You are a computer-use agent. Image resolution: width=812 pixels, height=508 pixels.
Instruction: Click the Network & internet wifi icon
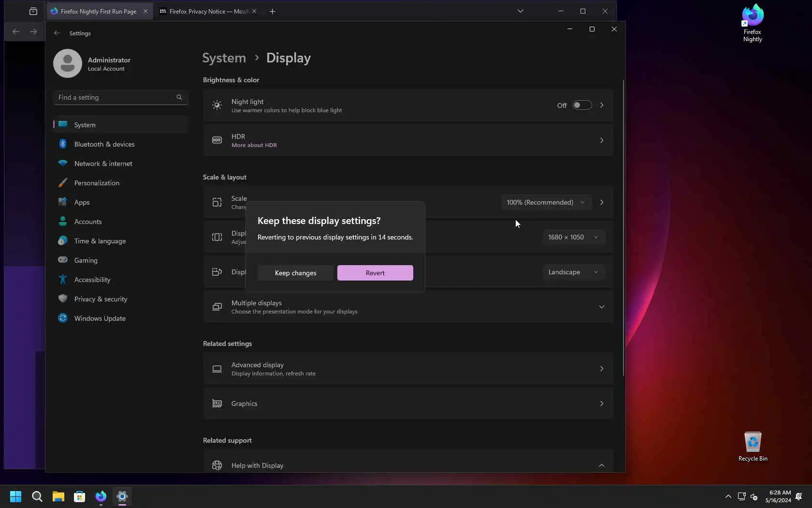click(63, 164)
